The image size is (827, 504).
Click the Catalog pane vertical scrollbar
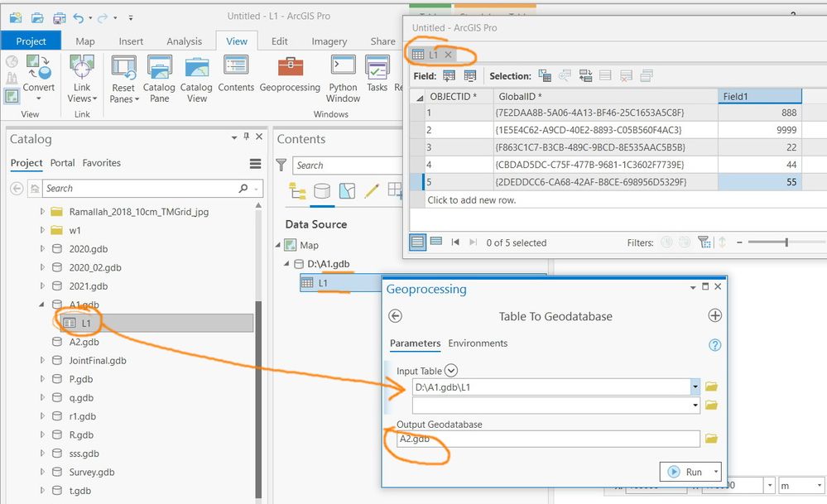click(258, 400)
